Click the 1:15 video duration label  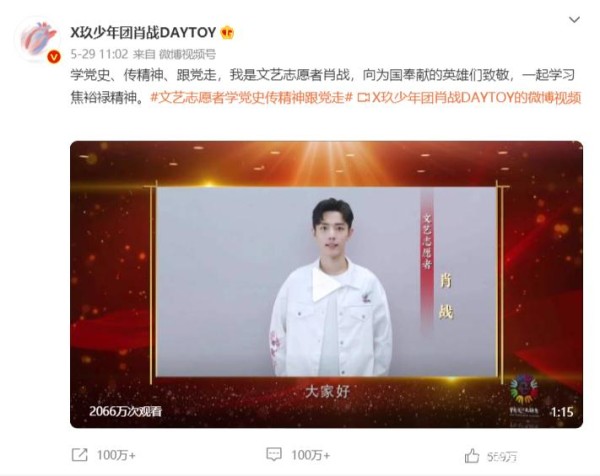click(x=562, y=412)
